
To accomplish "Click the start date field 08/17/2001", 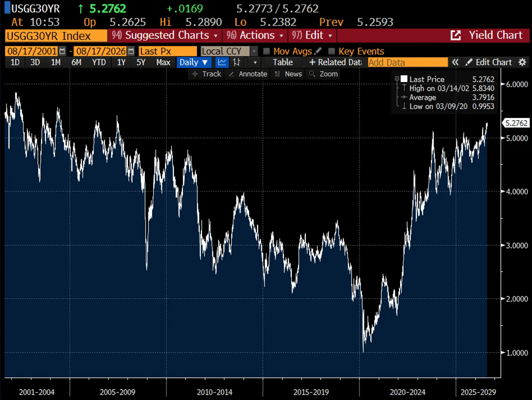I will pyautogui.click(x=32, y=51).
